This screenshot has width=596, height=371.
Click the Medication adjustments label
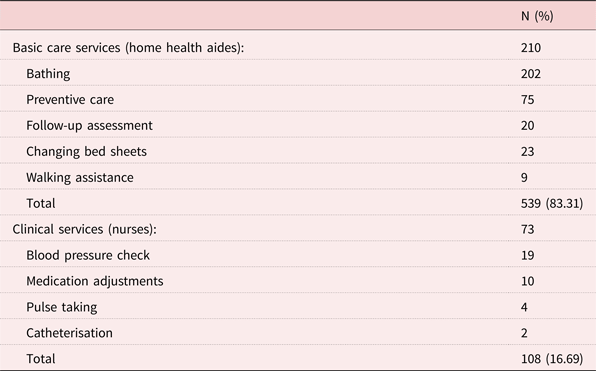95,281
